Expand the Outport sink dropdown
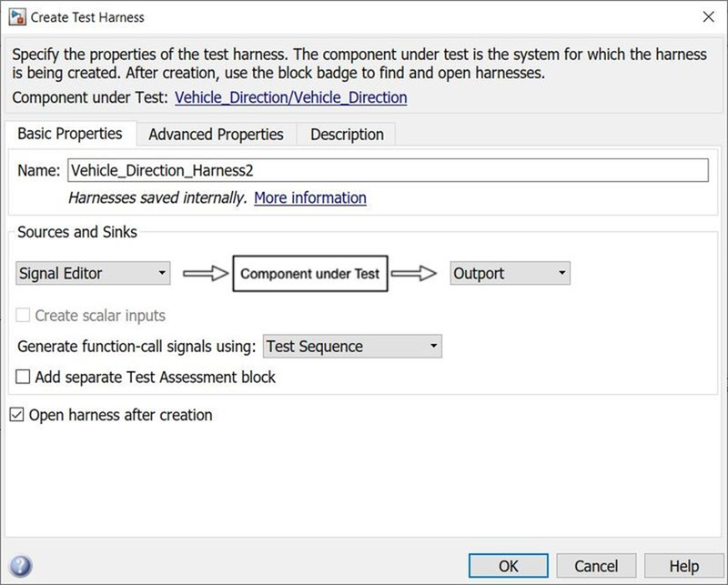Screen dimensions: 728x585 click(x=510, y=273)
